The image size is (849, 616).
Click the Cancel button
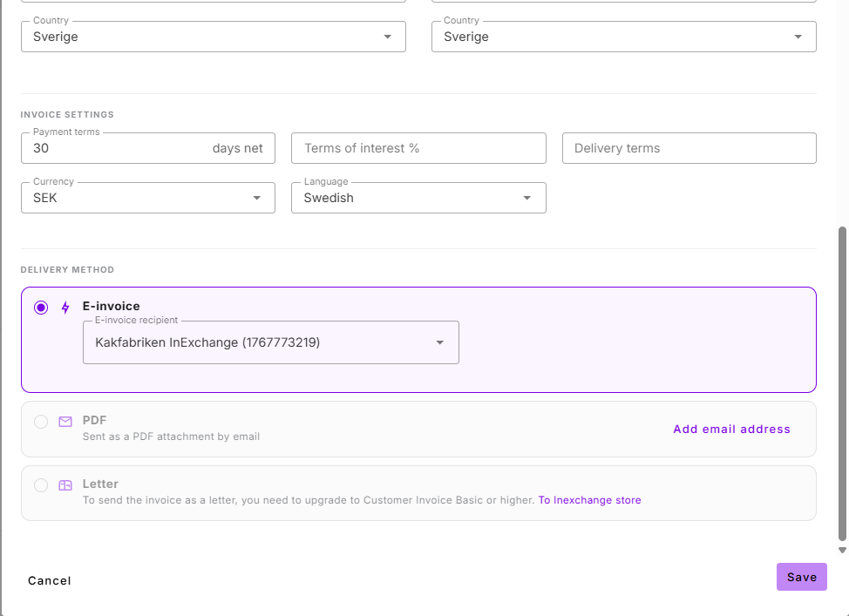(x=50, y=581)
